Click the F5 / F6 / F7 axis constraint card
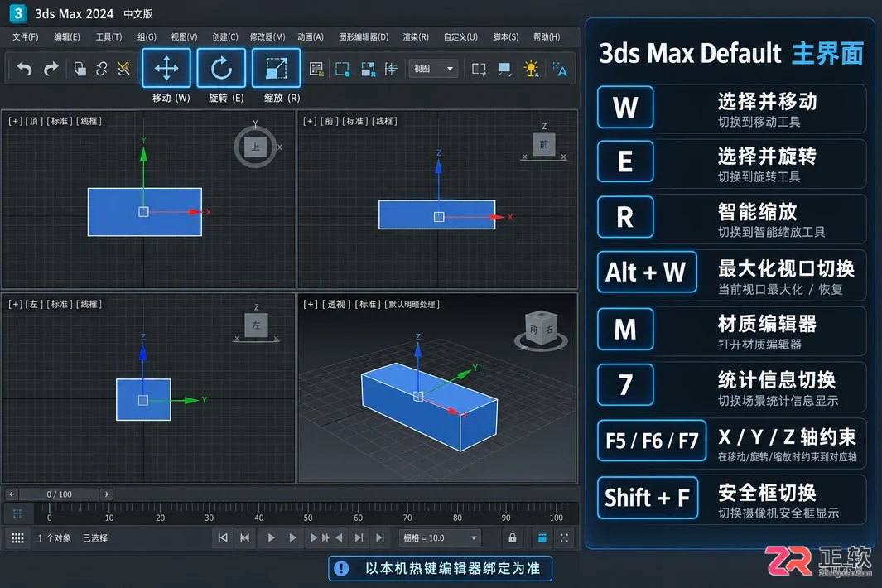 click(x=731, y=443)
